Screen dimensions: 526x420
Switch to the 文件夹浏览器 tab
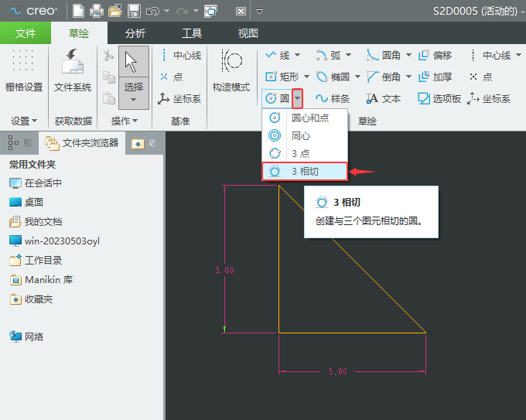click(x=82, y=143)
